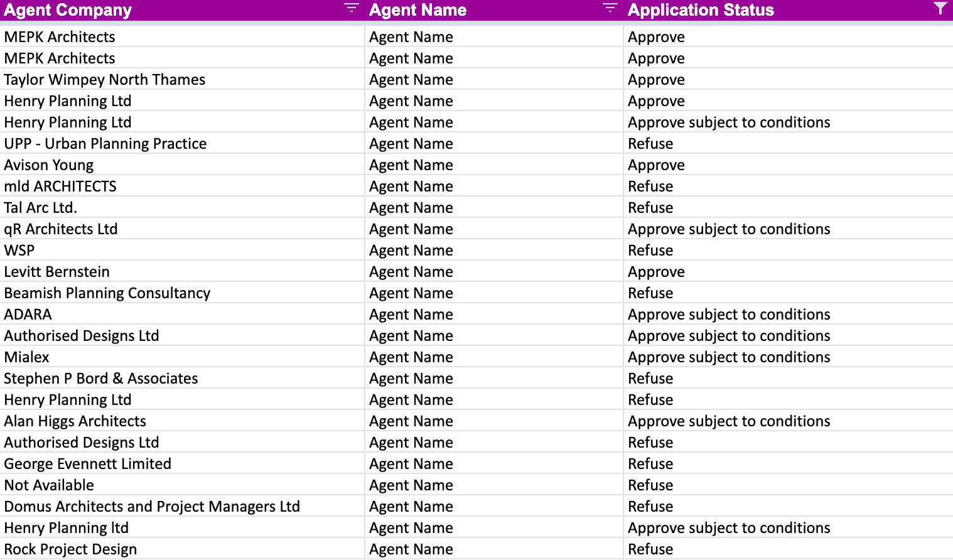Click the Approve status for Avison Young

[x=656, y=165]
